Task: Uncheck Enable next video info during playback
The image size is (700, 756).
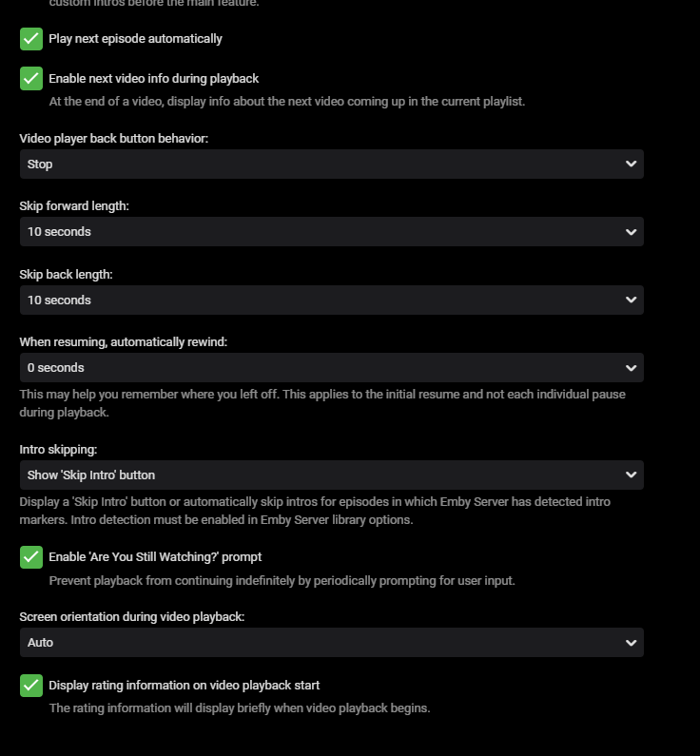Action: pyautogui.click(x=31, y=79)
